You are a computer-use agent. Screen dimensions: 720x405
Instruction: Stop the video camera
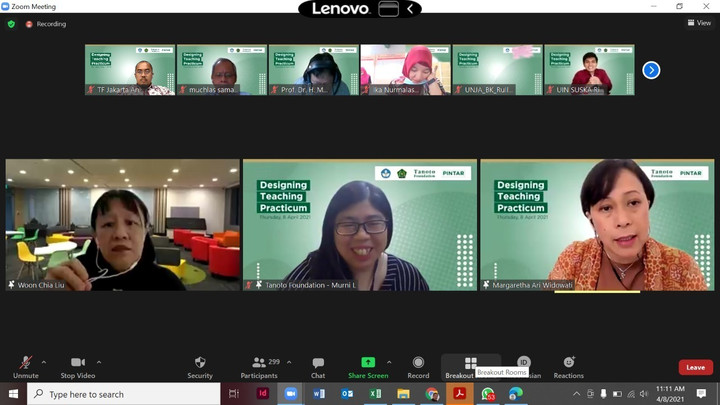77,366
